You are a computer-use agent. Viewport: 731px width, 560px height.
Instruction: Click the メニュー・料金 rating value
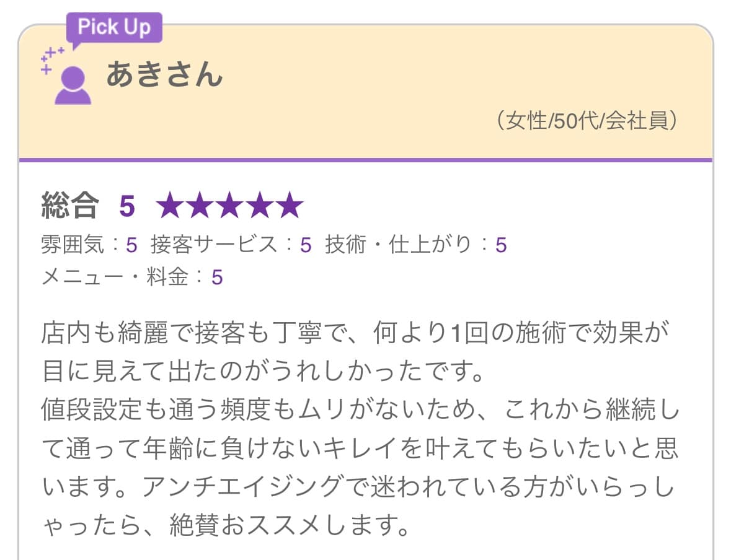point(217,278)
